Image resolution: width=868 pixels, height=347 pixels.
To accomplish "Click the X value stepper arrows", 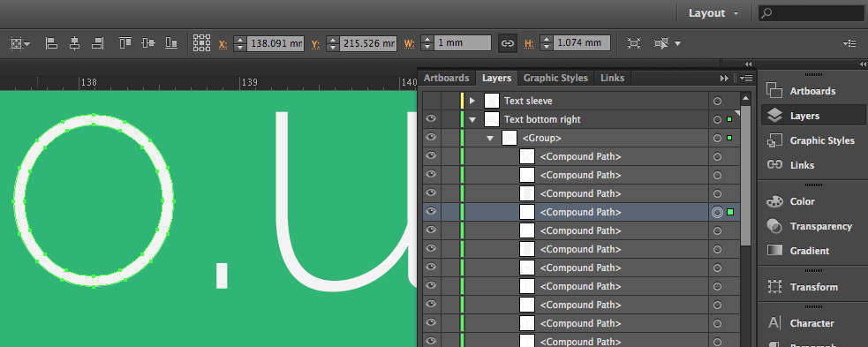I will tap(239, 43).
